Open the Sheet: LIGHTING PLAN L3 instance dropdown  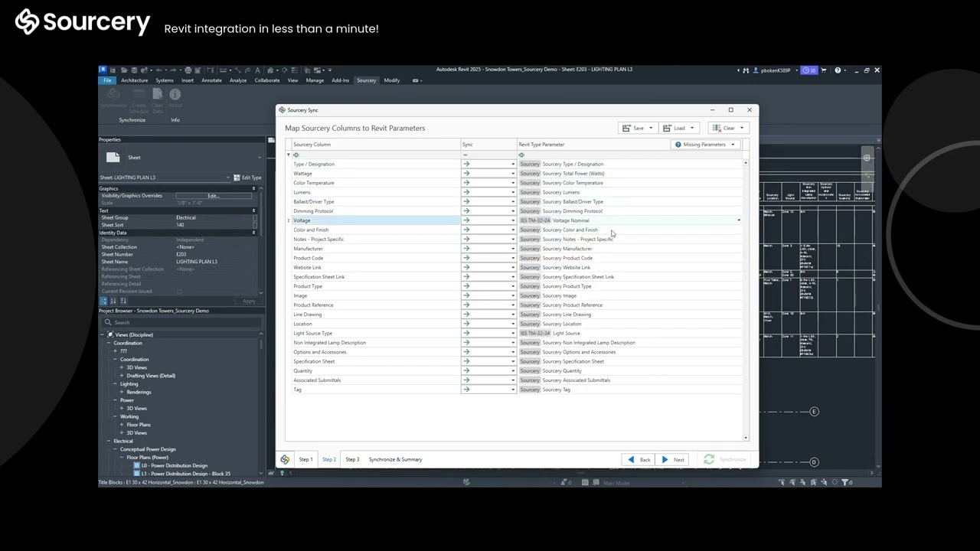click(x=227, y=178)
